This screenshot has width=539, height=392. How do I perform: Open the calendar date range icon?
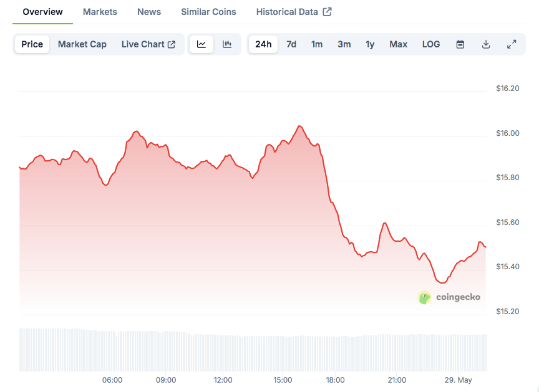click(x=460, y=44)
